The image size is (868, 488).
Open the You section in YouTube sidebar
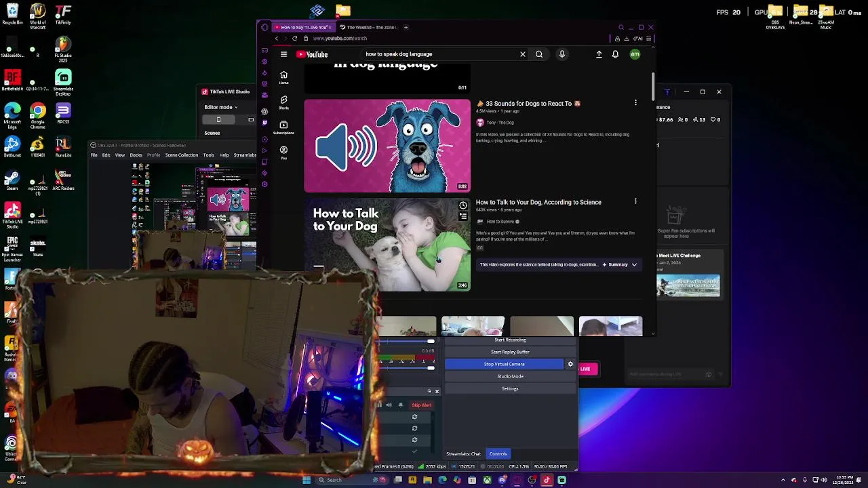(283, 152)
